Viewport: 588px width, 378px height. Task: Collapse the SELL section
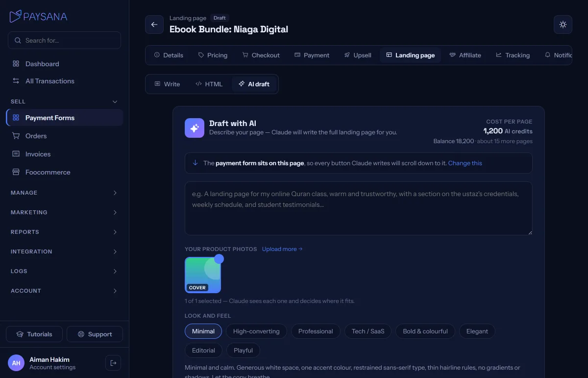coord(64,101)
